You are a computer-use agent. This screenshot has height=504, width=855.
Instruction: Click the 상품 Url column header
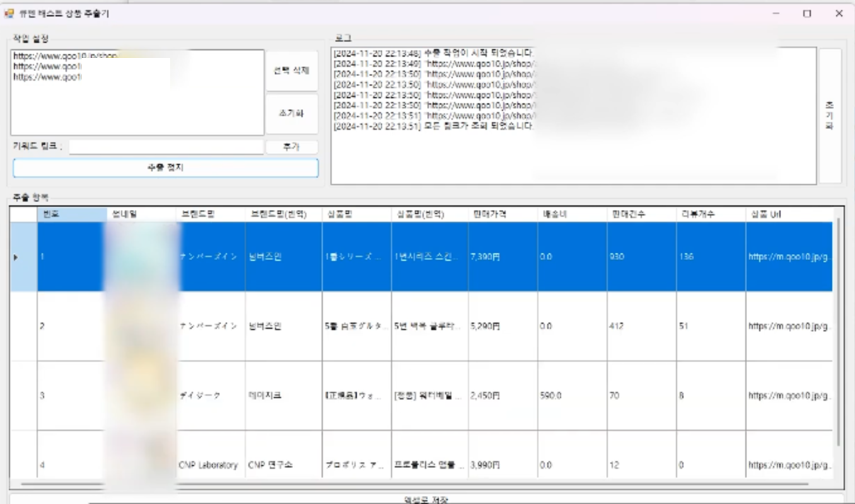click(789, 214)
